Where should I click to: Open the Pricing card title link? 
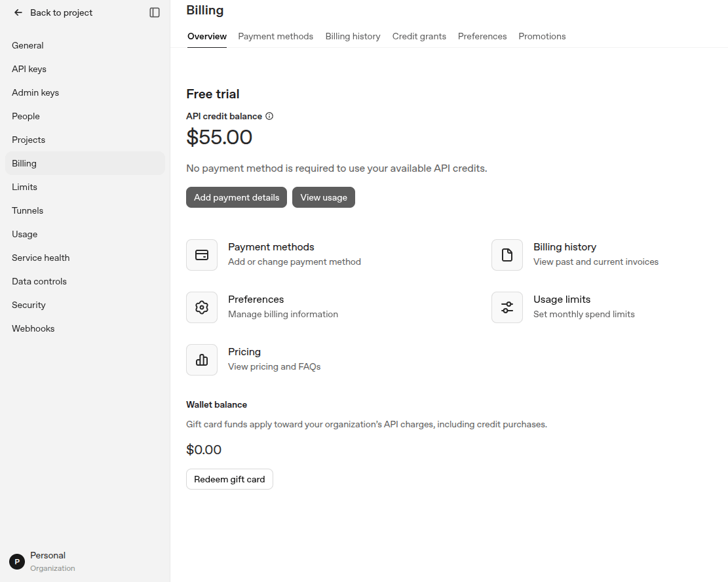point(244,352)
